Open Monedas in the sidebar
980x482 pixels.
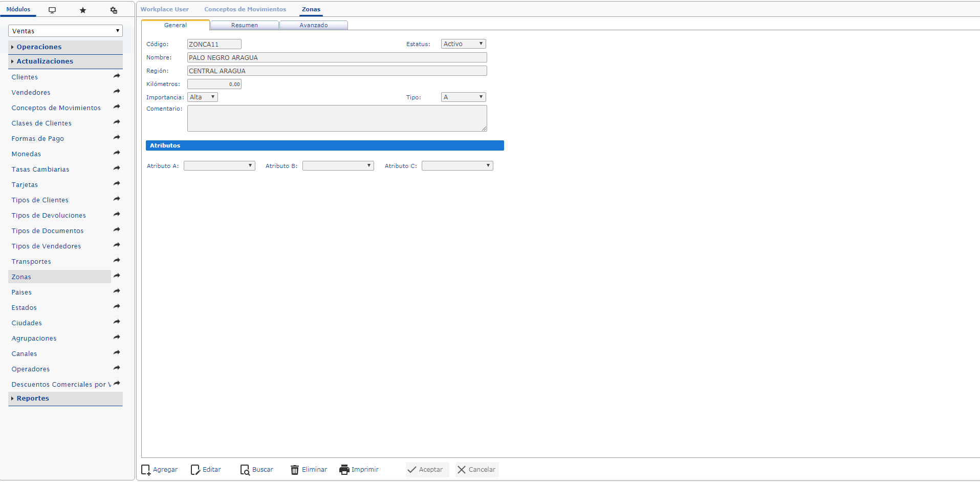pos(26,154)
